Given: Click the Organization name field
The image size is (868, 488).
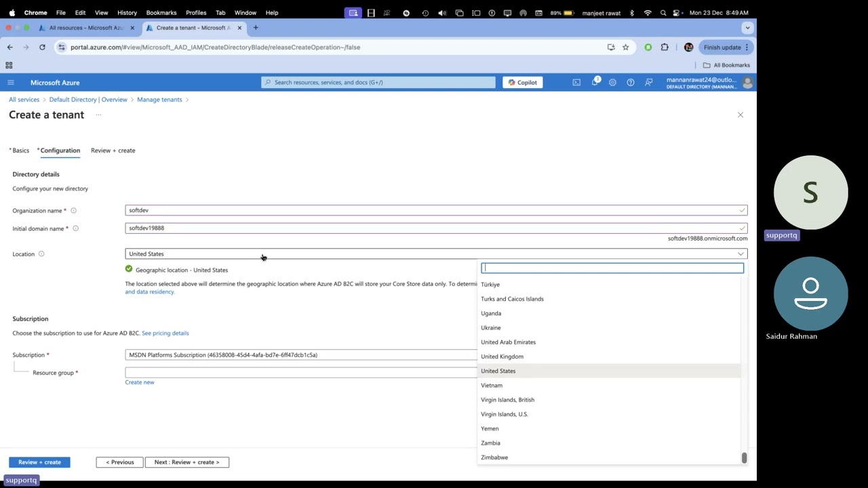Looking at the screenshot, I should pyautogui.click(x=436, y=210).
